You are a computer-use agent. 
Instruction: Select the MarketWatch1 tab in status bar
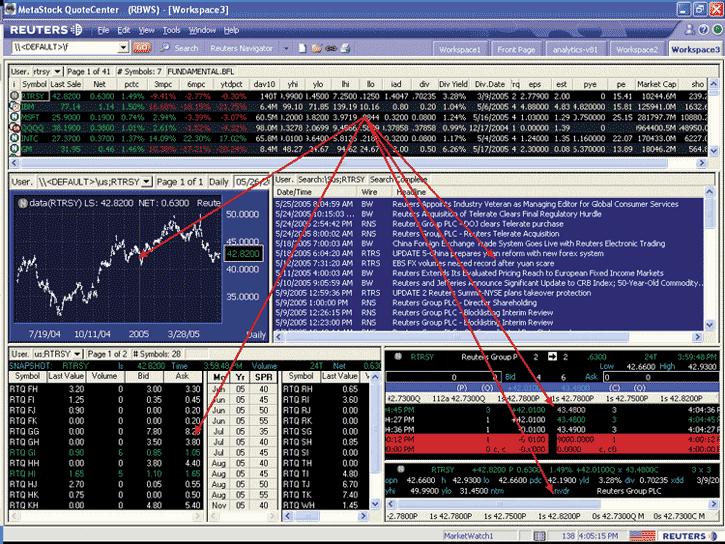click(471, 536)
